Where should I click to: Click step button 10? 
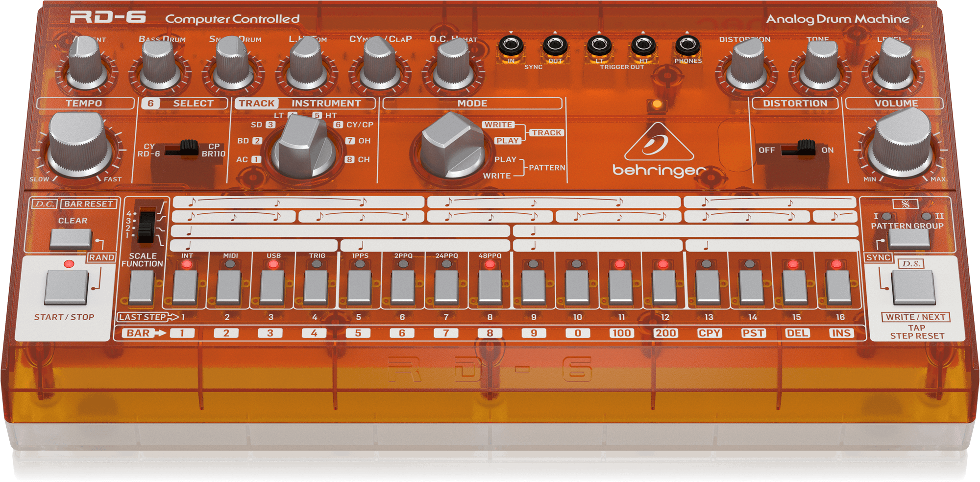577,286
